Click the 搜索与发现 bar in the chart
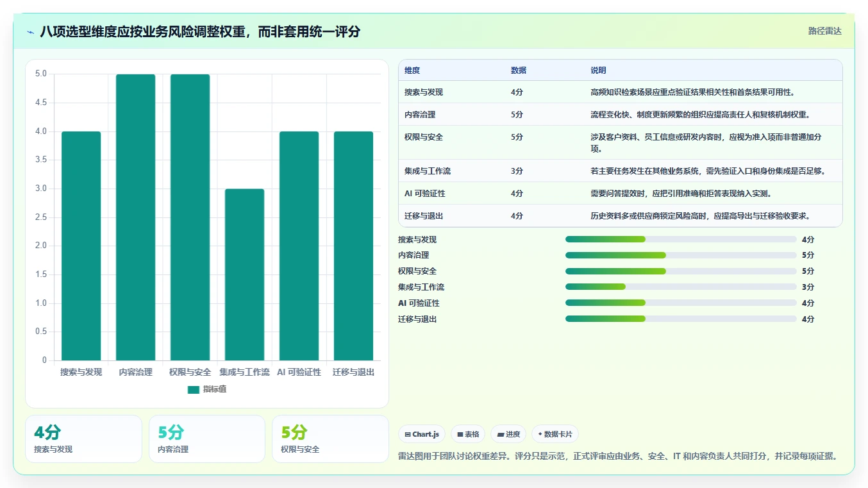 tap(81, 246)
